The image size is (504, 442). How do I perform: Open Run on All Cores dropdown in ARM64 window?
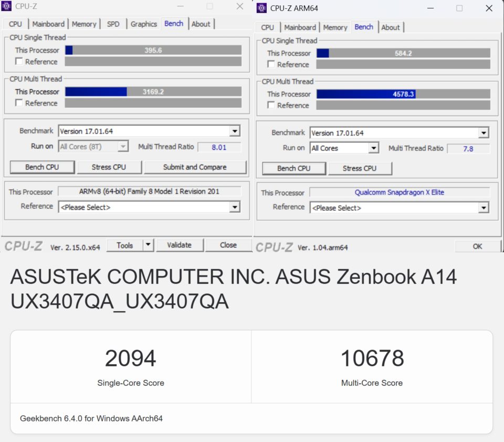[x=373, y=148]
